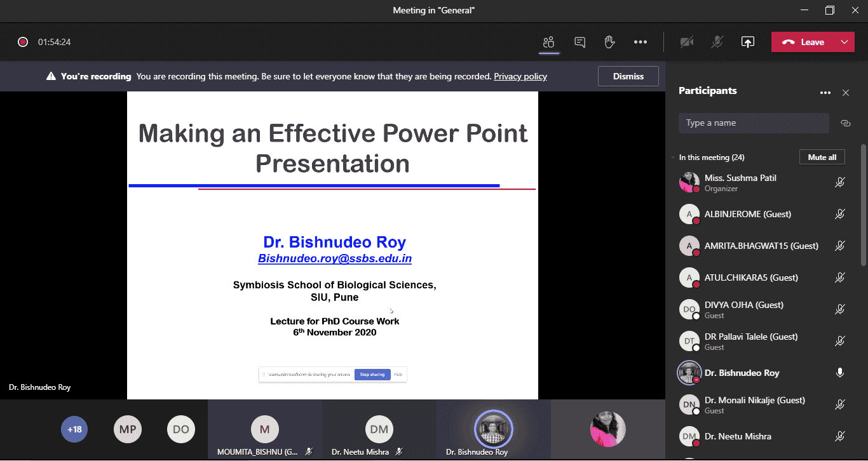Click DR Pallavi Talele's muted microphone icon
The image size is (868, 461).
click(839, 342)
